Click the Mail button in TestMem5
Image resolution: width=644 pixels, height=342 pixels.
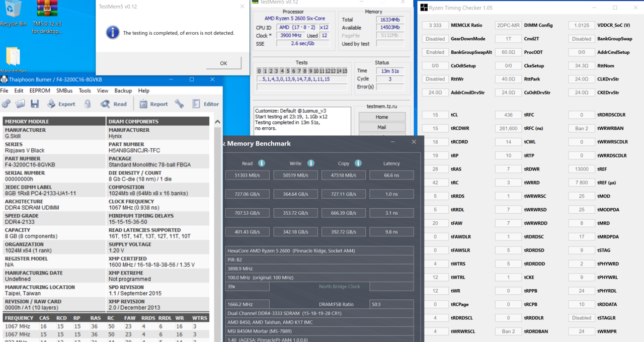coord(382,127)
